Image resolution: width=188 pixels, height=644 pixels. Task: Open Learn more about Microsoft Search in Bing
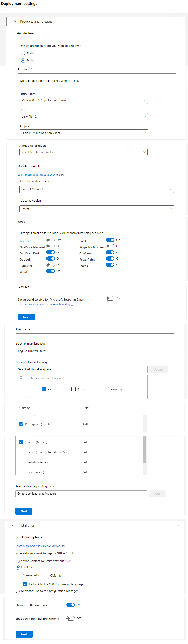[44, 305]
